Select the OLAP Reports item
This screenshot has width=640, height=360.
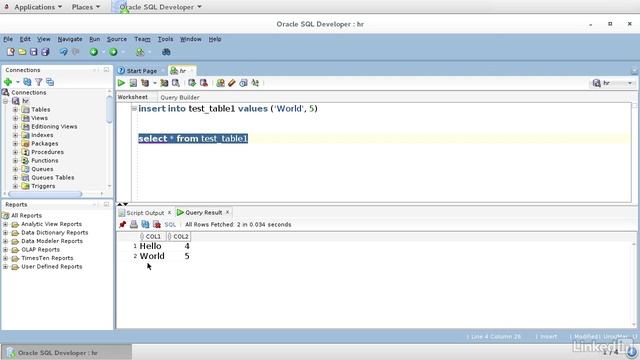point(40,249)
